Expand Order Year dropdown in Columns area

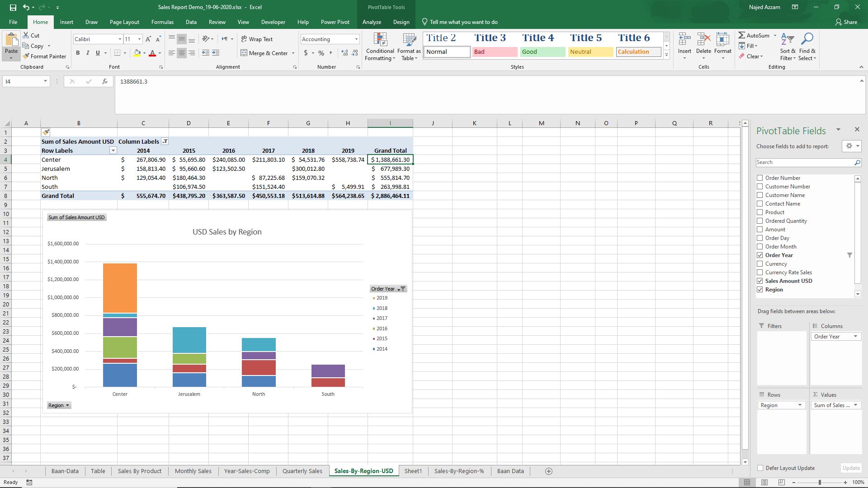point(855,337)
